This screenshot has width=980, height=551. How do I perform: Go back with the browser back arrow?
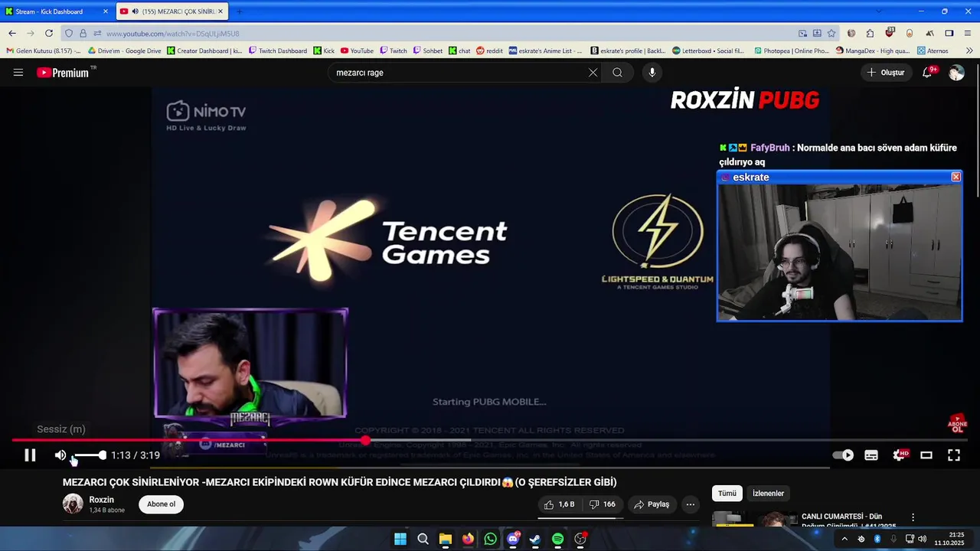pos(12,34)
